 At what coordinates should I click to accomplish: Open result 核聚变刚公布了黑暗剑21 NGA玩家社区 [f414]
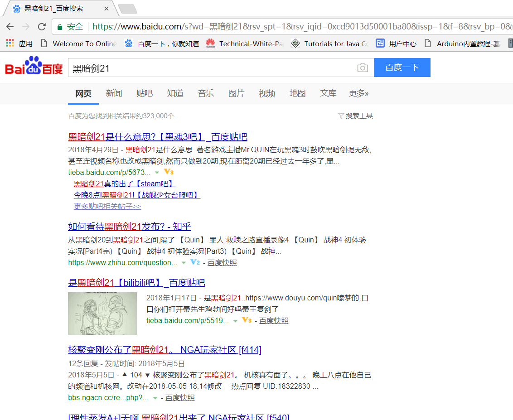(165, 350)
